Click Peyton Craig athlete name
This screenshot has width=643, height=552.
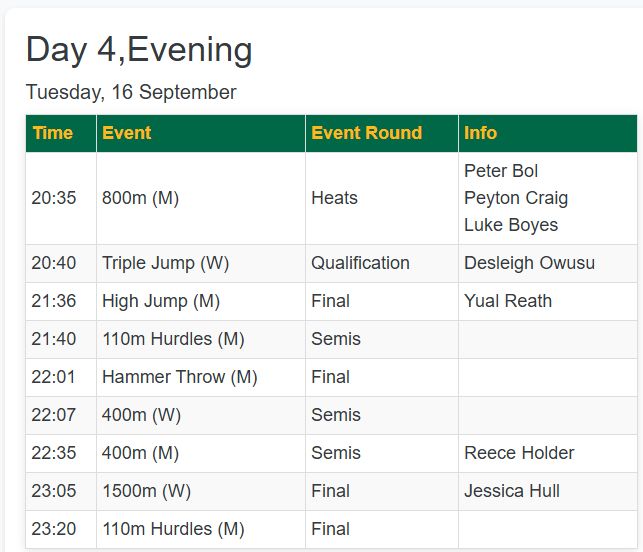pos(516,198)
